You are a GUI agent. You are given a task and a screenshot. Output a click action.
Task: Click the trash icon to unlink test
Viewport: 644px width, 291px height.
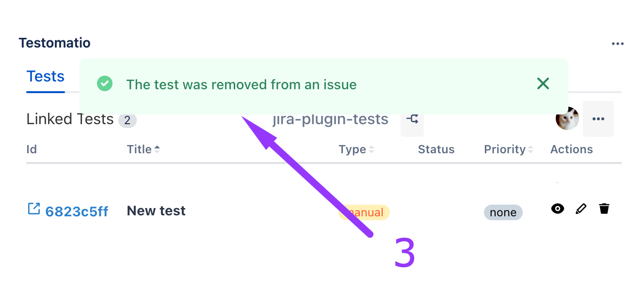click(604, 209)
